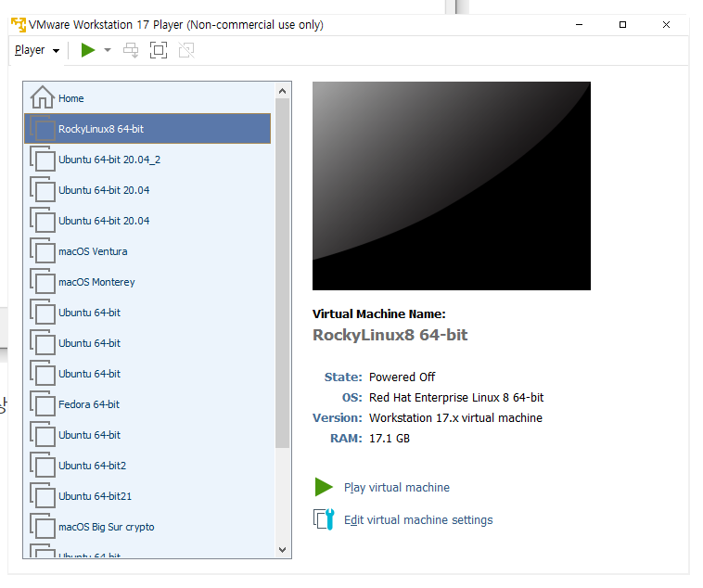Open Edit virtual machine settings link
The width and height of the screenshot is (703, 588).
click(x=418, y=519)
